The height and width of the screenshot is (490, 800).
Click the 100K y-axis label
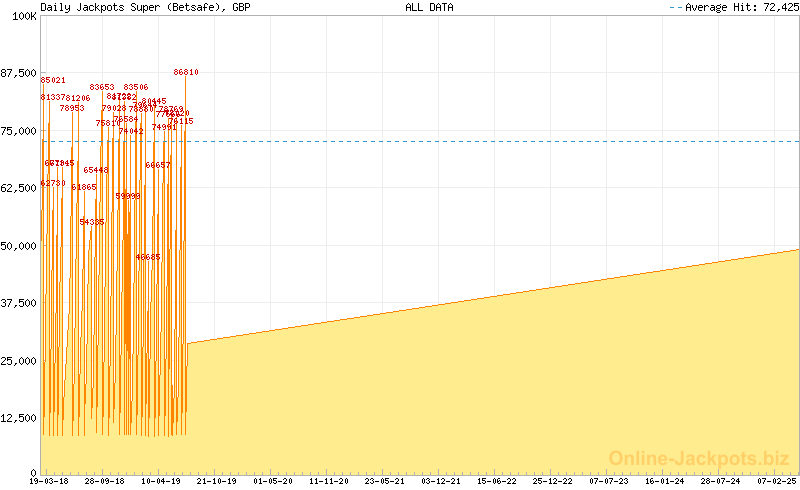pos(24,16)
